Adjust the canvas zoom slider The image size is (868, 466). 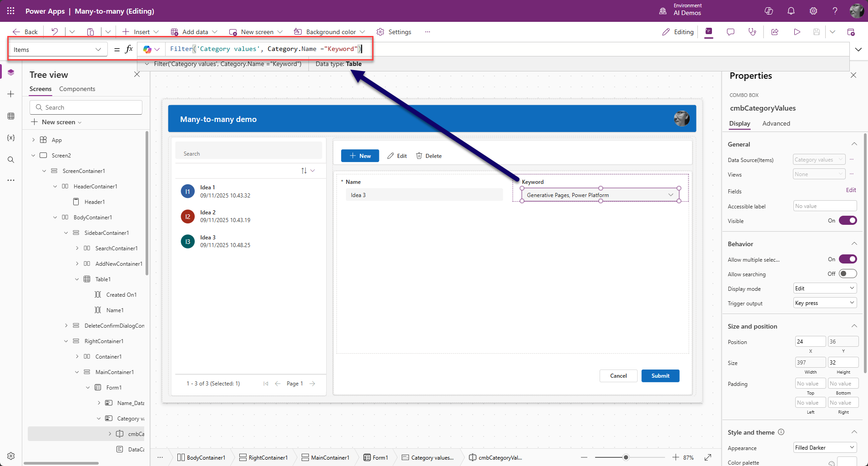point(626,457)
